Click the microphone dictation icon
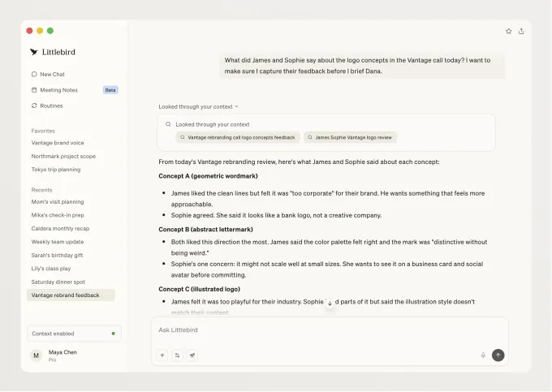 (483, 355)
